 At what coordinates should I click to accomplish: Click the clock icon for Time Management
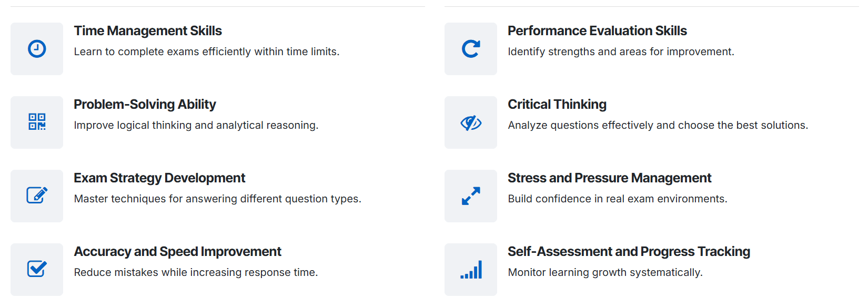[37, 49]
